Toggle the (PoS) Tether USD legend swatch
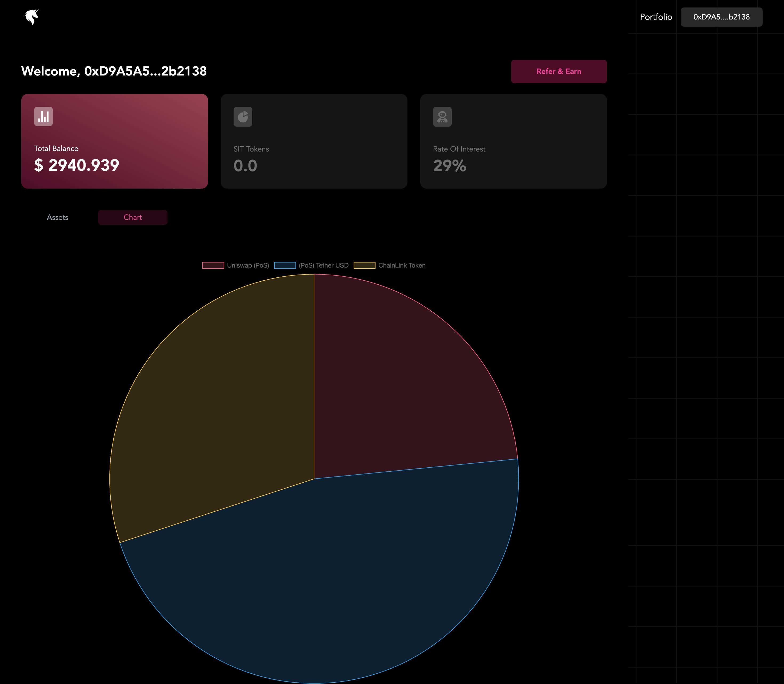Viewport: 784px width, 684px height. click(x=285, y=265)
